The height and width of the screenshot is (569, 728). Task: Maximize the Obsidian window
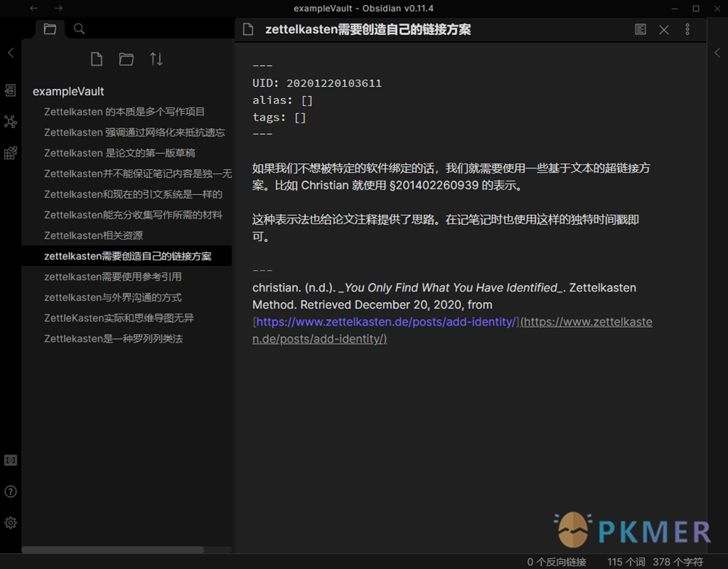click(696, 9)
